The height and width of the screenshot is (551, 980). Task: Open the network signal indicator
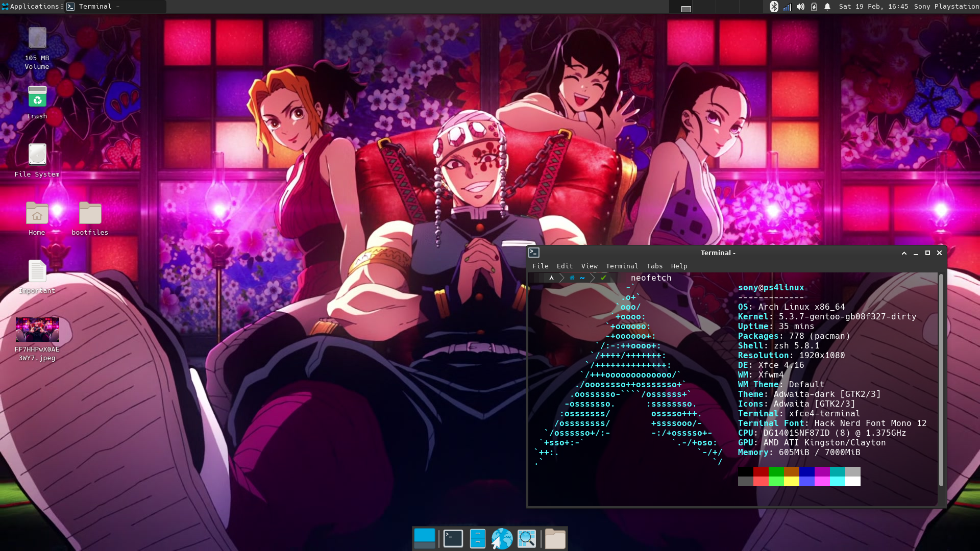pos(787,7)
